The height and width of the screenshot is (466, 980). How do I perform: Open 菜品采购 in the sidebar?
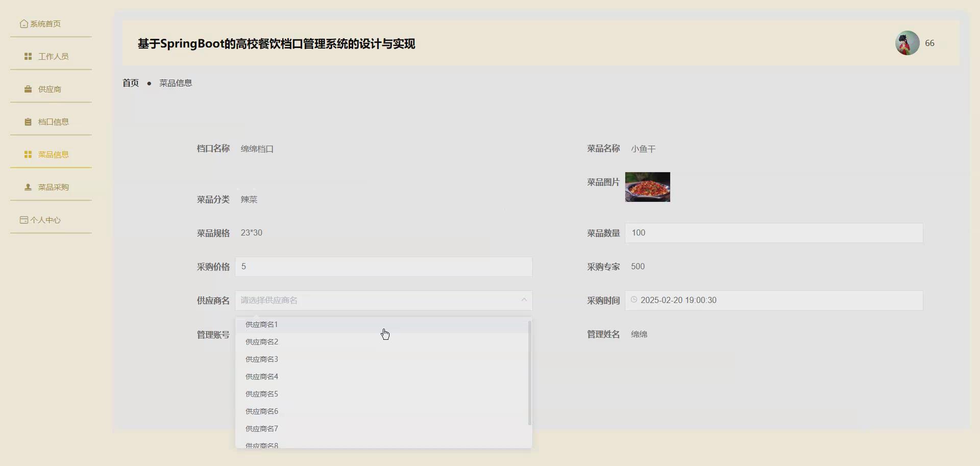click(x=51, y=187)
